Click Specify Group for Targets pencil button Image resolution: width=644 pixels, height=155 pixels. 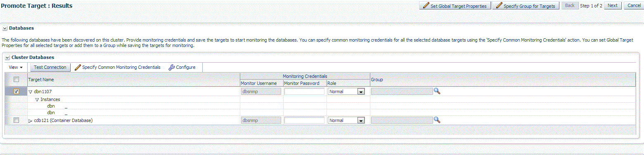point(526,6)
